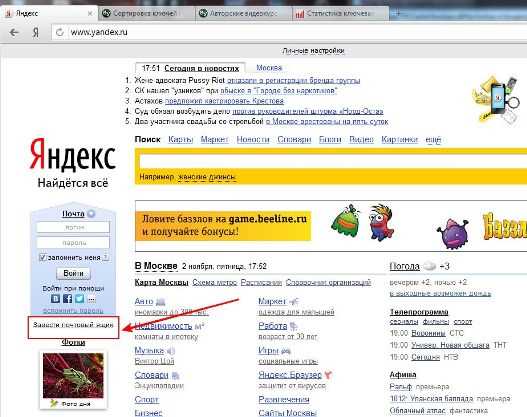This screenshot has width=527, height=417.
Task: Click the cloud weather icon near Погода
Action: [x=429, y=266]
